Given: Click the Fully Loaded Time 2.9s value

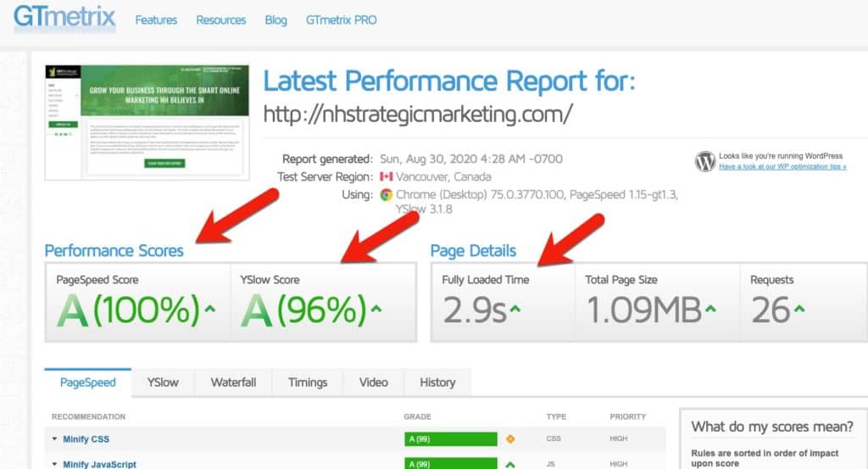Looking at the screenshot, I should tap(475, 310).
